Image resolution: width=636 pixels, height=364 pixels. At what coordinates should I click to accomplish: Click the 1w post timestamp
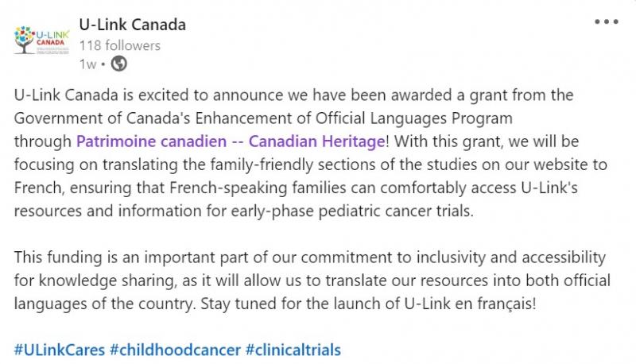87,64
